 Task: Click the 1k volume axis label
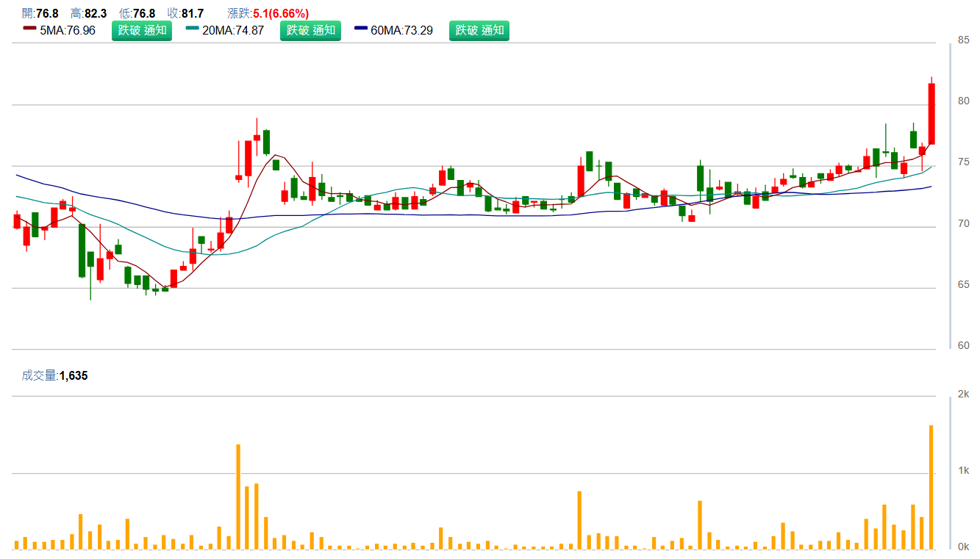[x=963, y=471]
